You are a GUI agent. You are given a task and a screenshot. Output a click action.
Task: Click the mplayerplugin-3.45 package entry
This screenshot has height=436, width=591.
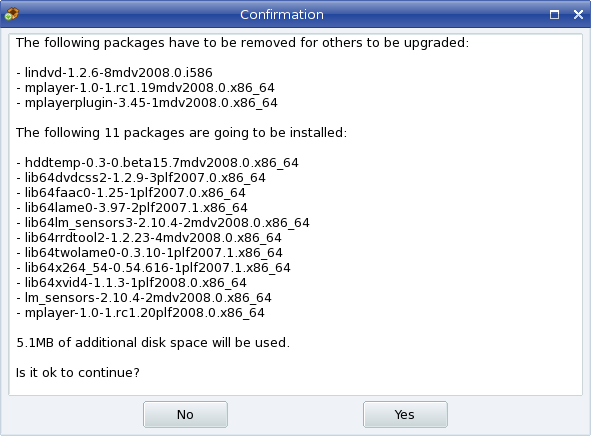click(x=147, y=102)
